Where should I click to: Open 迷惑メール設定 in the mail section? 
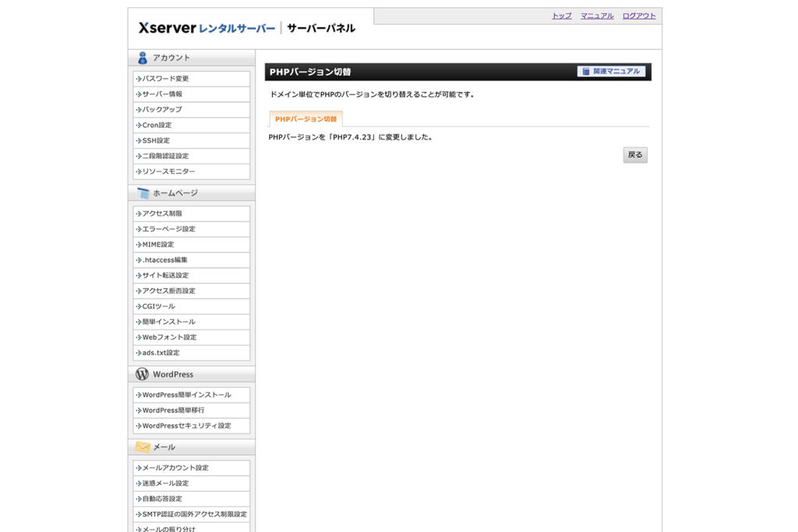point(163,483)
